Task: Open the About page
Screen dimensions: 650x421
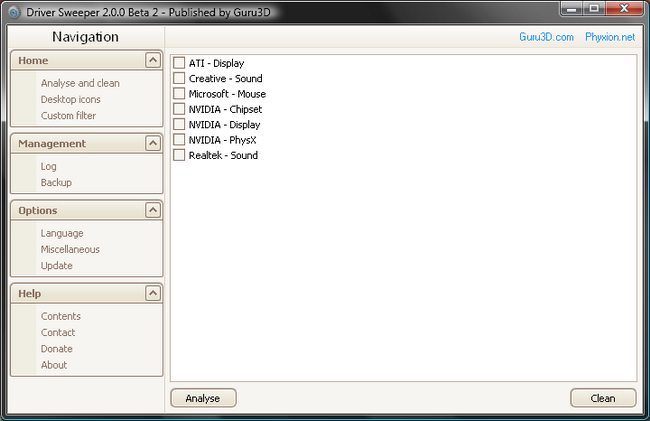Action: [x=53, y=365]
